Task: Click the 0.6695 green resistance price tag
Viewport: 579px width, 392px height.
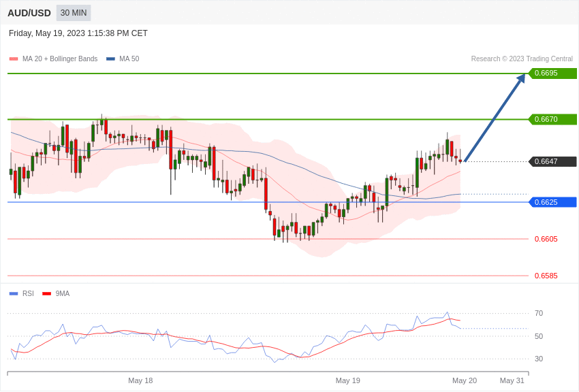Action: coord(552,73)
